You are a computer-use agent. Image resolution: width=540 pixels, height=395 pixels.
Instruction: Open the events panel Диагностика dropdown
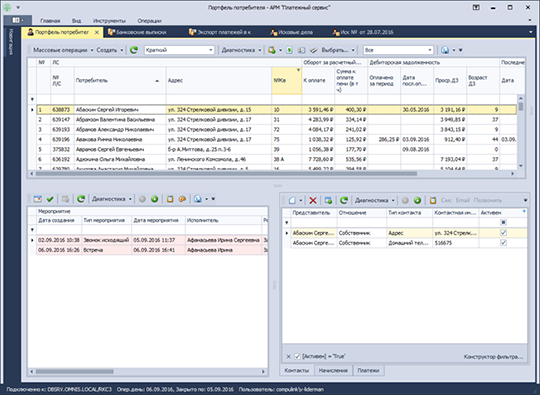pos(112,199)
